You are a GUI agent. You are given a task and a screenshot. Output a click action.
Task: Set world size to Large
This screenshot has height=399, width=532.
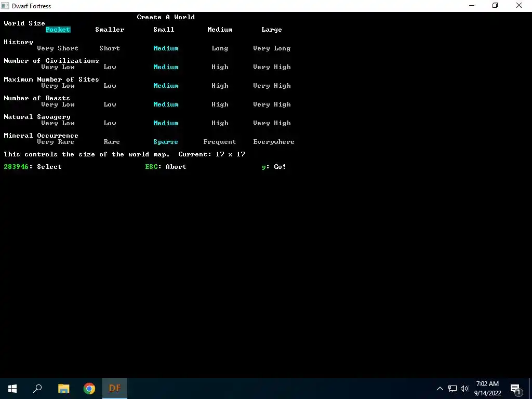pyautogui.click(x=271, y=30)
